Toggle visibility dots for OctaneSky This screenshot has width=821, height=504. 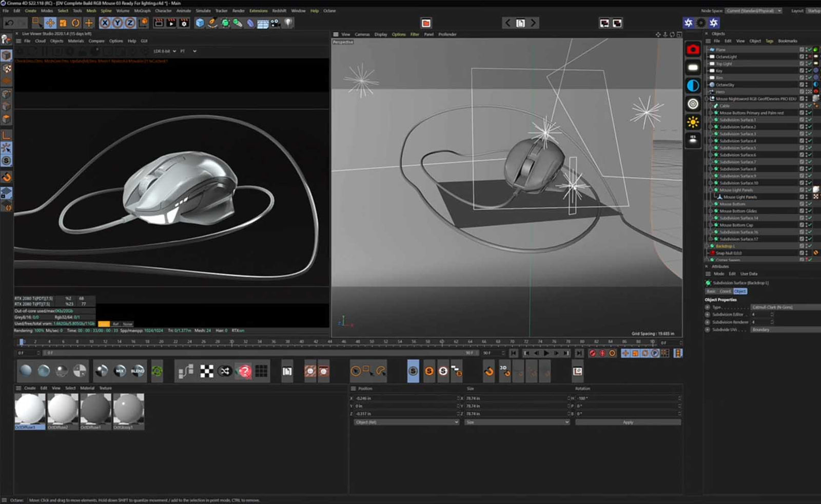pyautogui.click(x=807, y=84)
